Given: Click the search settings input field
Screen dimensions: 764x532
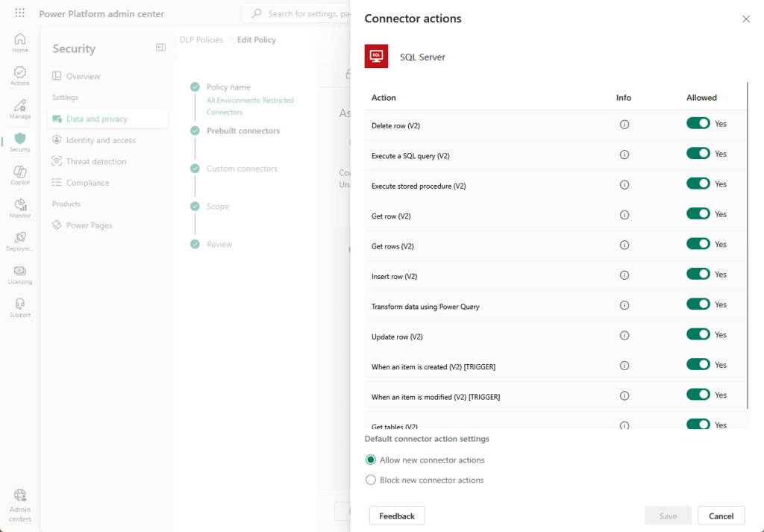Looking at the screenshot, I should click(296, 13).
